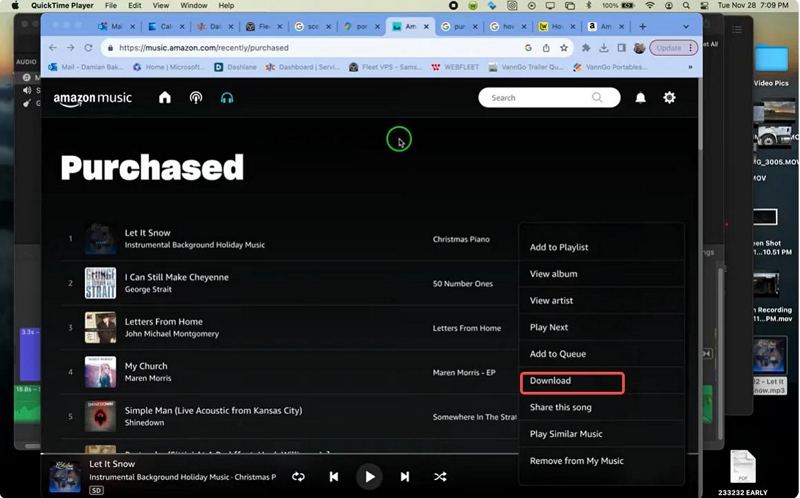This screenshot has height=498, width=800.
Task: Click George Strait album cover thumbnail
Action: click(x=100, y=283)
